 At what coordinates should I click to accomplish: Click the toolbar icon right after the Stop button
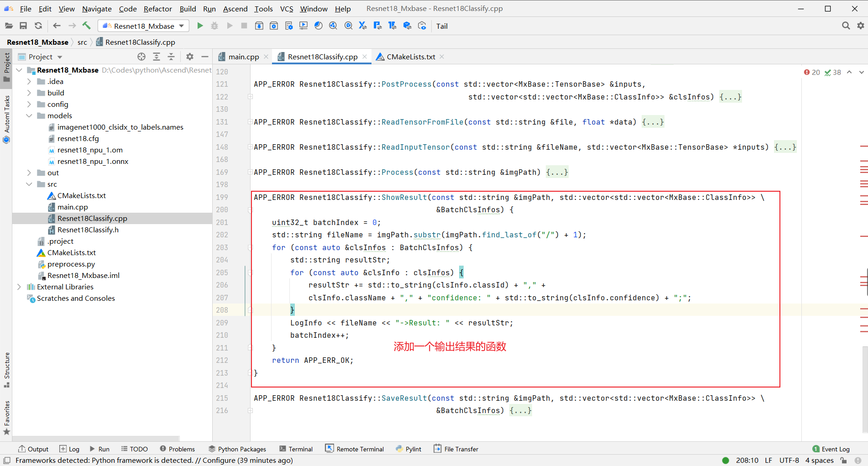tap(259, 26)
